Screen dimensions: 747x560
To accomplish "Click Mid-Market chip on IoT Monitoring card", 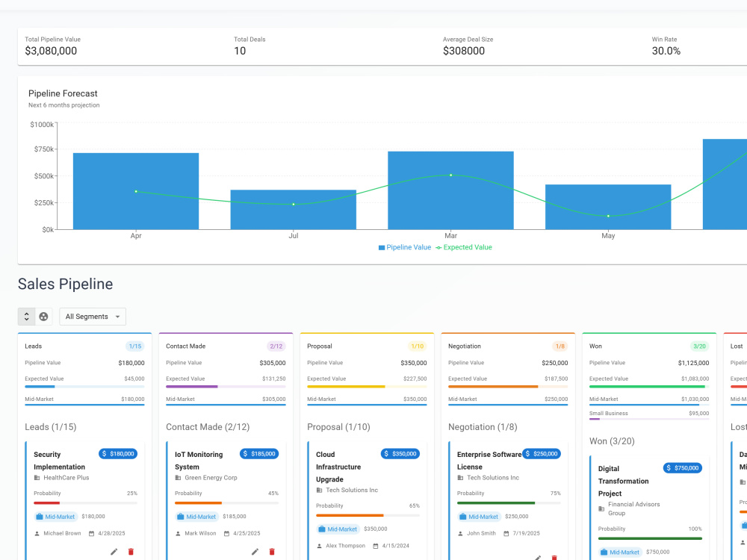I will 196,517.
